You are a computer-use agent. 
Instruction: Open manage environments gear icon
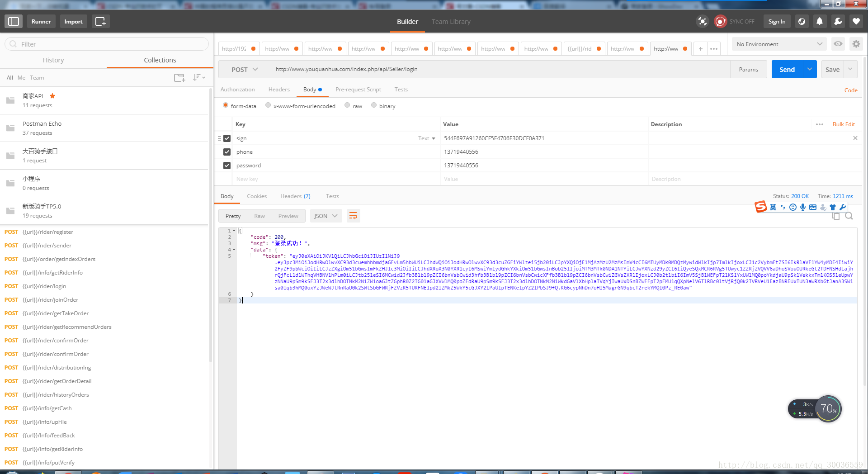pos(856,44)
